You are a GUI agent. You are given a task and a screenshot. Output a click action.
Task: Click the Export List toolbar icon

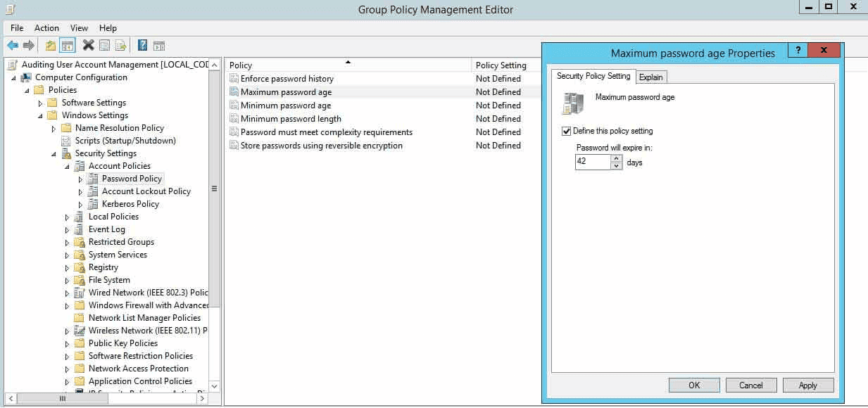point(121,46)
